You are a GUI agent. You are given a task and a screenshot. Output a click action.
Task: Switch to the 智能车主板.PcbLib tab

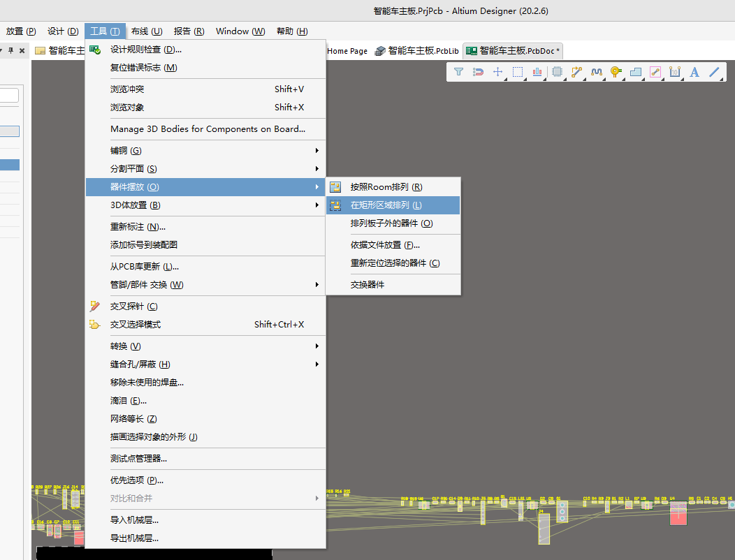point(416,51)
